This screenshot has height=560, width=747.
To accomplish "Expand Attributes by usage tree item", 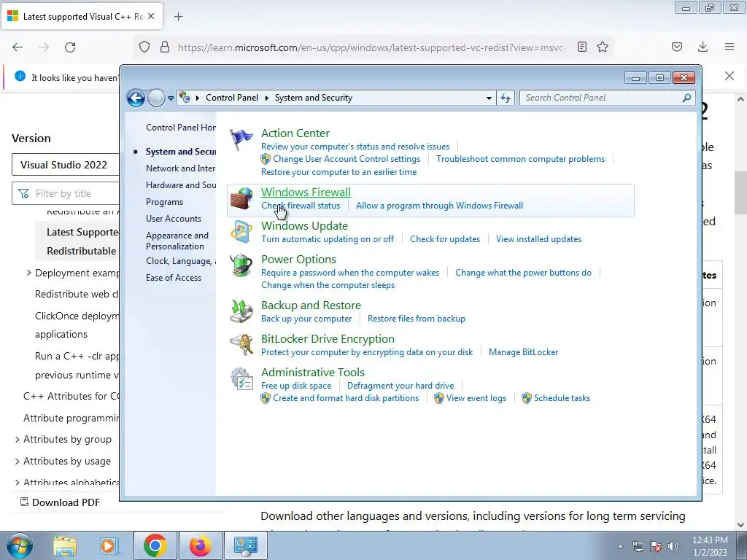I will coord(18,461).
